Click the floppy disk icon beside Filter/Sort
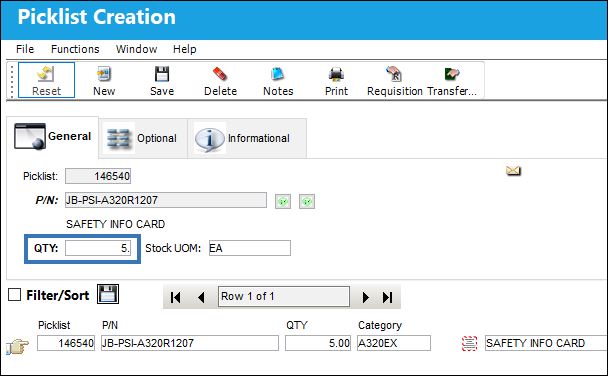The image size is (608, 376). coord(108,294)
